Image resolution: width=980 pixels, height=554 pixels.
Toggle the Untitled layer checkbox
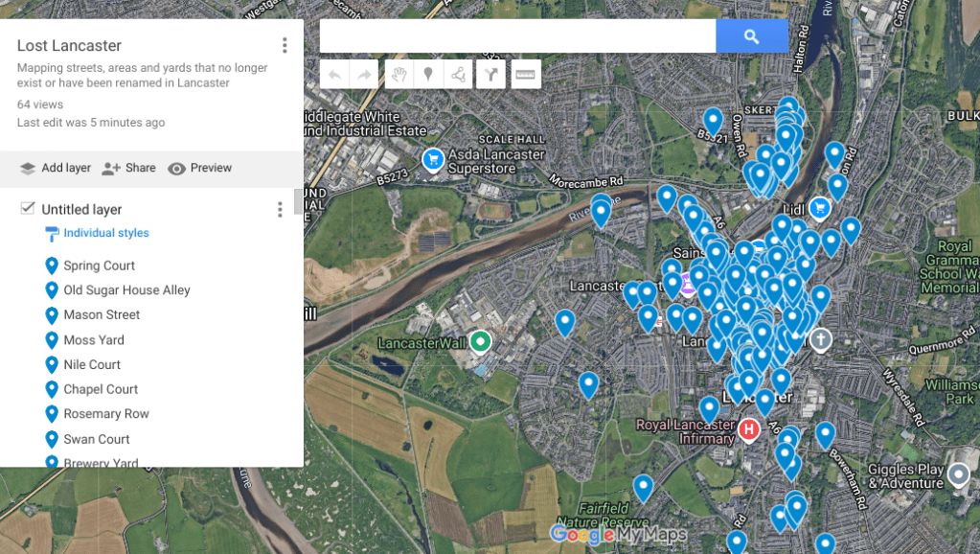point(28,209)
